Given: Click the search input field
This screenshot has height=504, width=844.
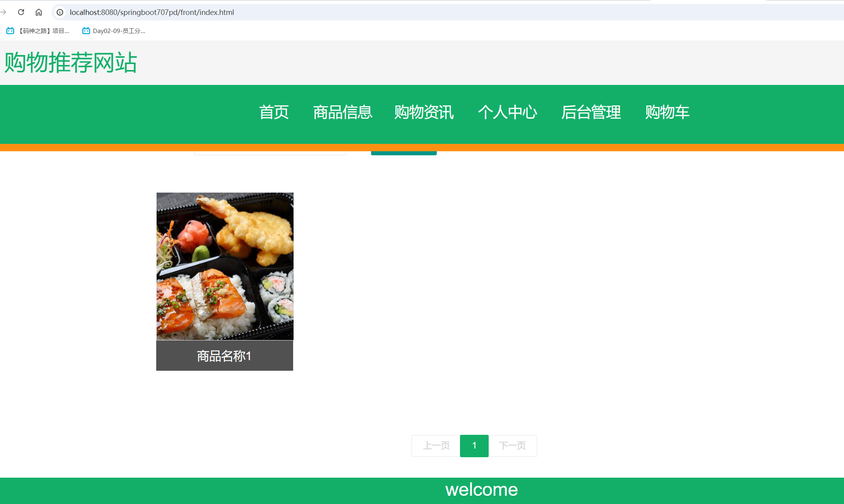Looking at the screenshot, I should (270, 153).
